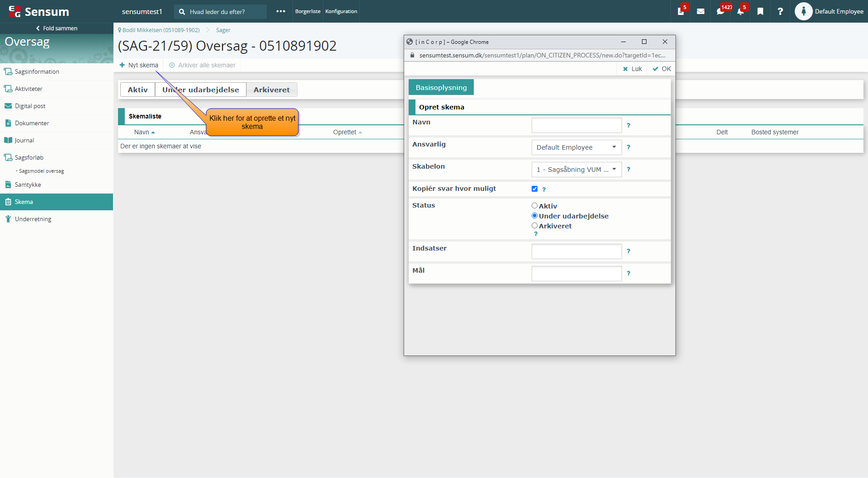Viewport: 868px width, 478px height.
Task: Click the Samtykke sidebar icon
Action: 8,185
